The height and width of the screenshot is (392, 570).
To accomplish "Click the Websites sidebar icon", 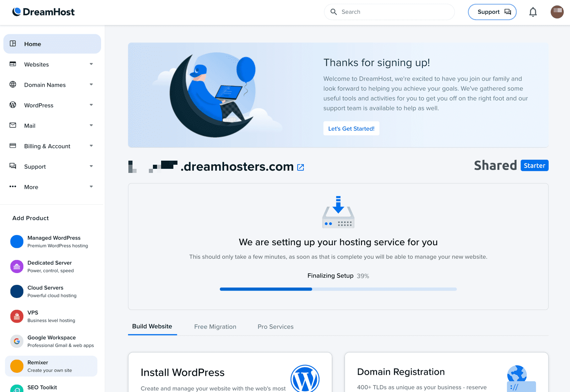I will [x=13, y=64].
